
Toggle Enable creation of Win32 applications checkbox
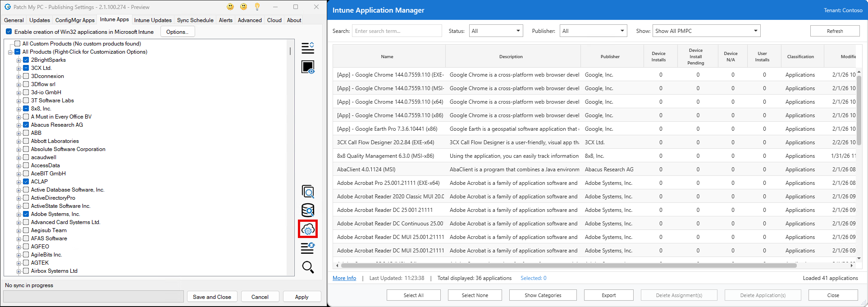coord(9,32)
